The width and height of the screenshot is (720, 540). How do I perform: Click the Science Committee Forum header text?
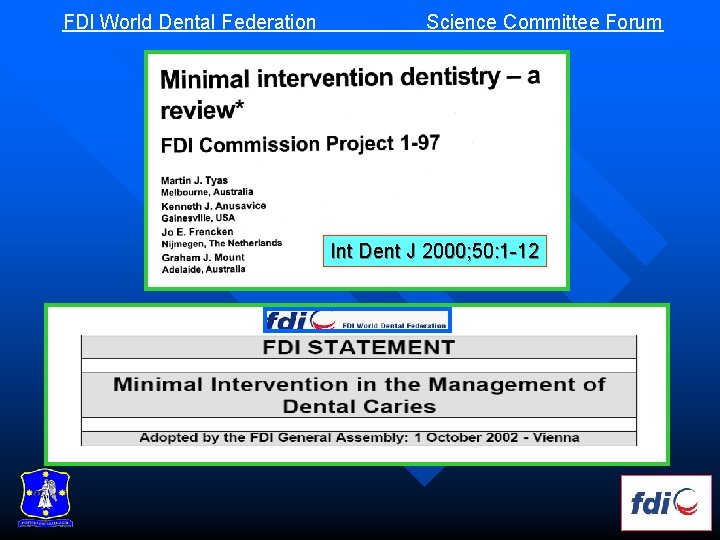(x=544, y=22)
